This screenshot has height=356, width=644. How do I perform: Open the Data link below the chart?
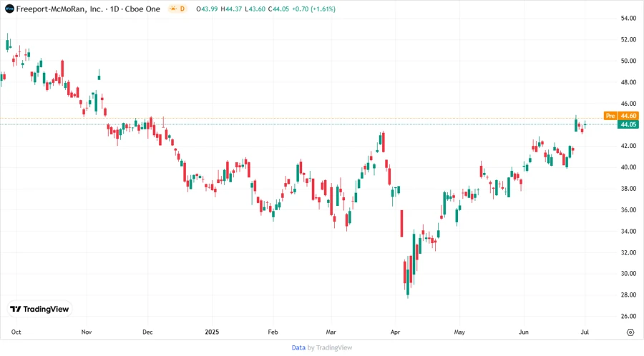[x=298, y=347]
